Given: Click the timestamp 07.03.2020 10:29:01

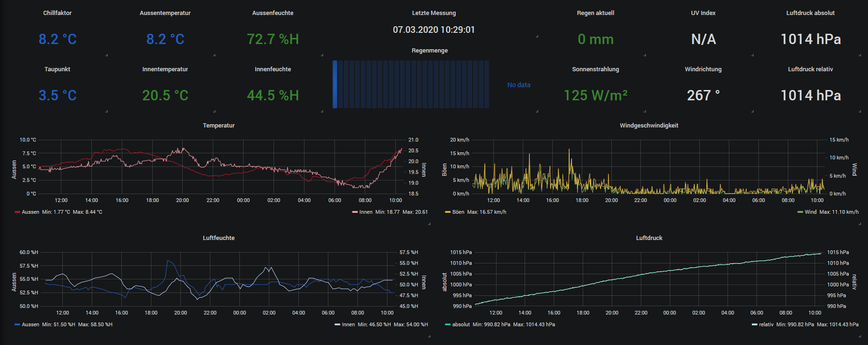Looking at the screenshot, I should coord(434,30).
